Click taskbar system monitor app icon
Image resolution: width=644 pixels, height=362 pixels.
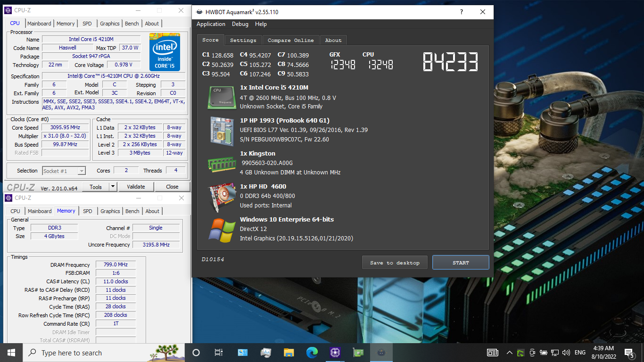pos(266,353)
